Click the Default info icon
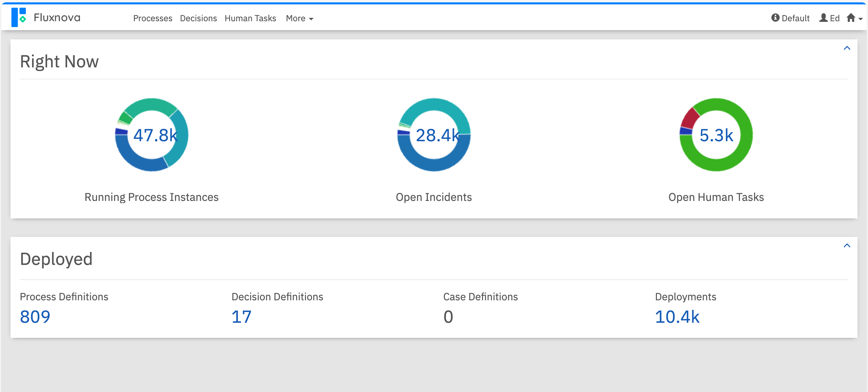 (775, 18)
